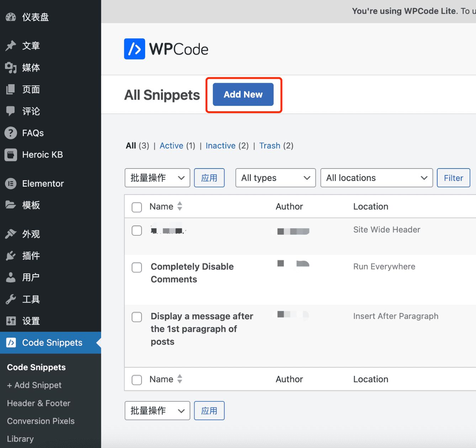Click the pushpin icon for 文章
Image resolution: width=476 pixels, height=448 pixels.
point(11,46)
